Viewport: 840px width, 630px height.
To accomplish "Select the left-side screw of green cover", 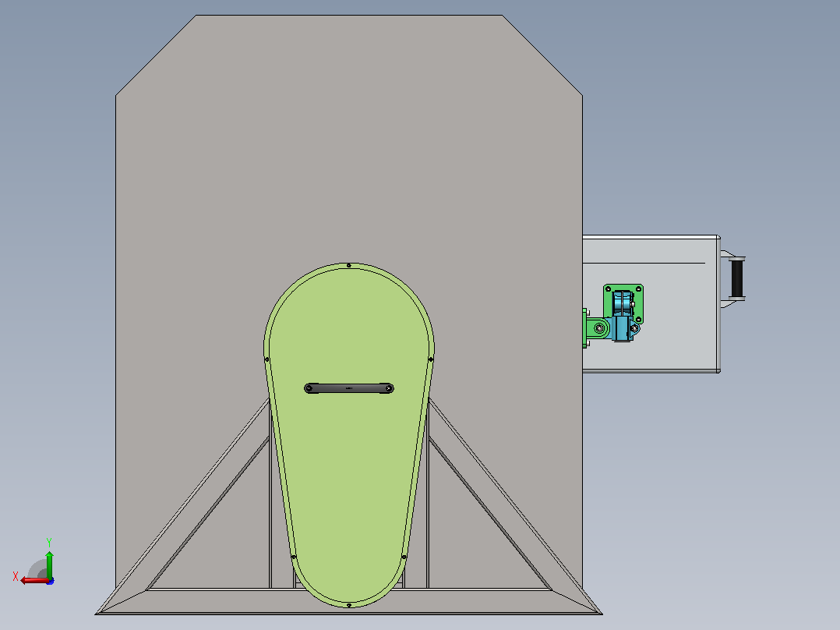I will 266,359.
